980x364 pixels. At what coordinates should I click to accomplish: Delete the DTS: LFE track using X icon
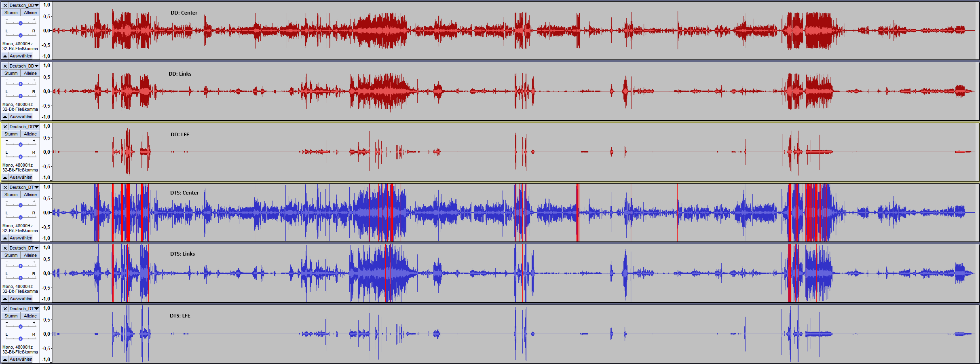pyautogui.click(x=5, y=309)
